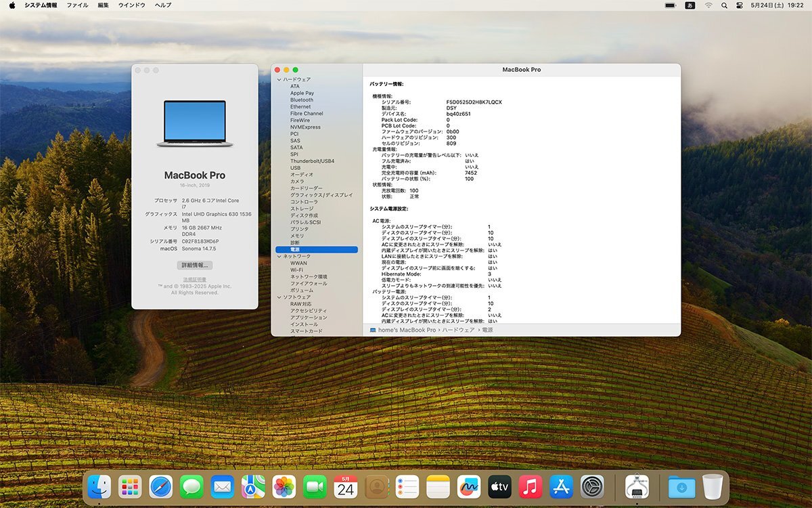
Task: Select the highlighted 電源 row in the sidebar
Action: (317, 250)
